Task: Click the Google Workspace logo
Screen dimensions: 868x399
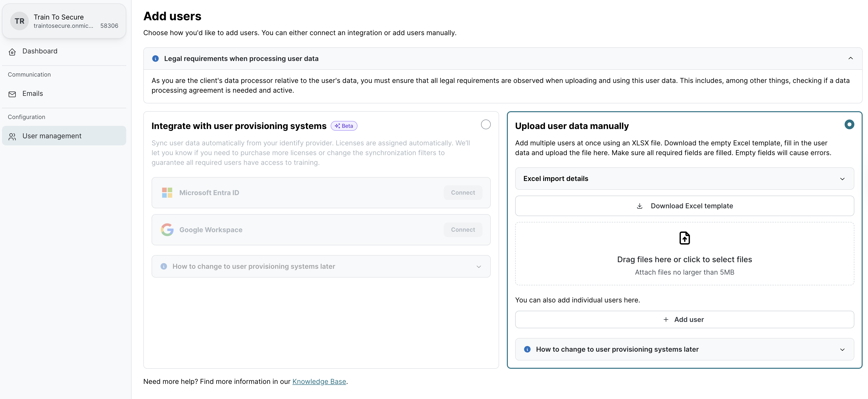Action: pyautogui.click(x=167, y=230)
